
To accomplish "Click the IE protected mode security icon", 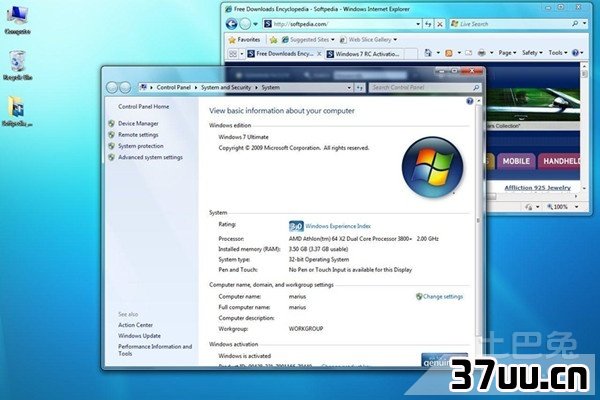I will 529,207.
